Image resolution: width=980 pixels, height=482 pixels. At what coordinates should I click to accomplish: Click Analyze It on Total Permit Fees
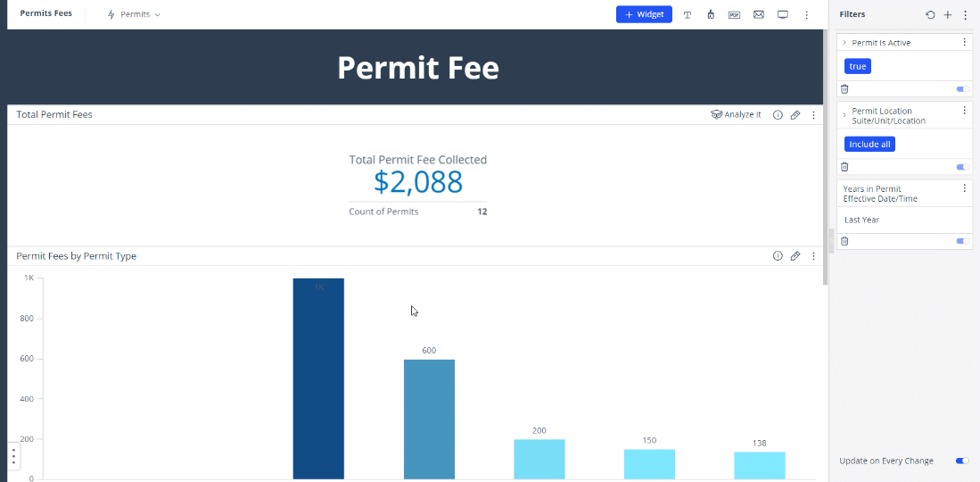click(x=736, y=115)
